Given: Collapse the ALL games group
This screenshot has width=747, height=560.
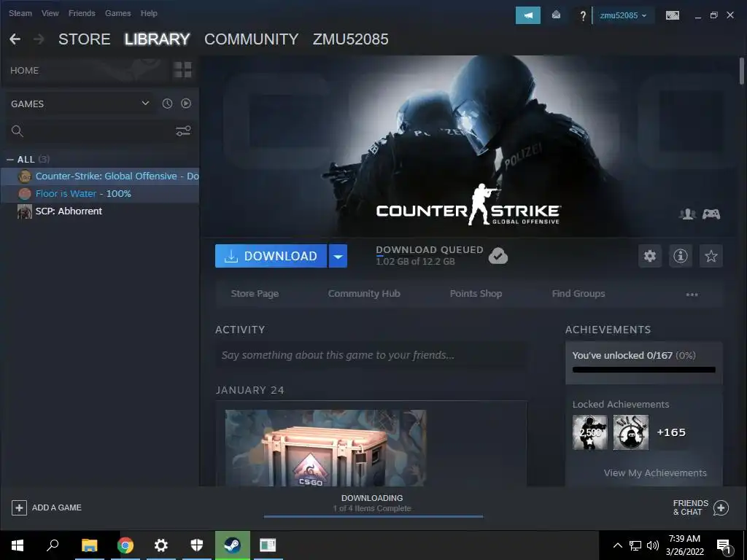Looking at the screenshot, I should coord(10,160).
